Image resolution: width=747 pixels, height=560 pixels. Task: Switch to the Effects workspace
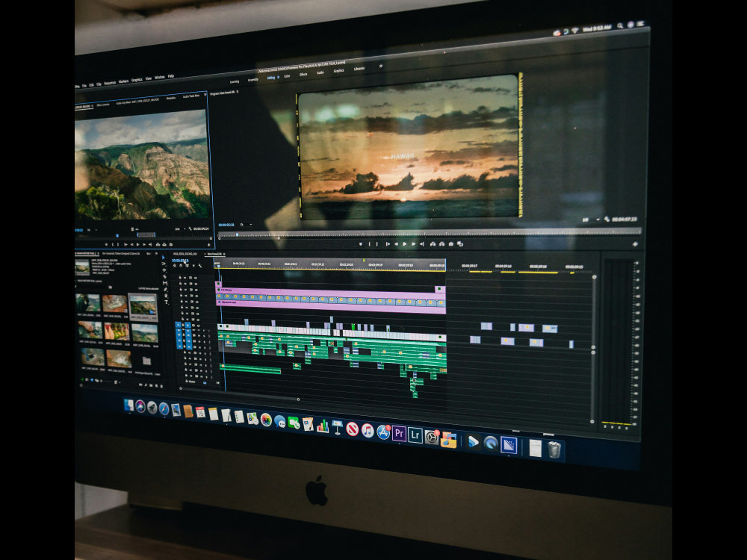(x=303, y=74)
